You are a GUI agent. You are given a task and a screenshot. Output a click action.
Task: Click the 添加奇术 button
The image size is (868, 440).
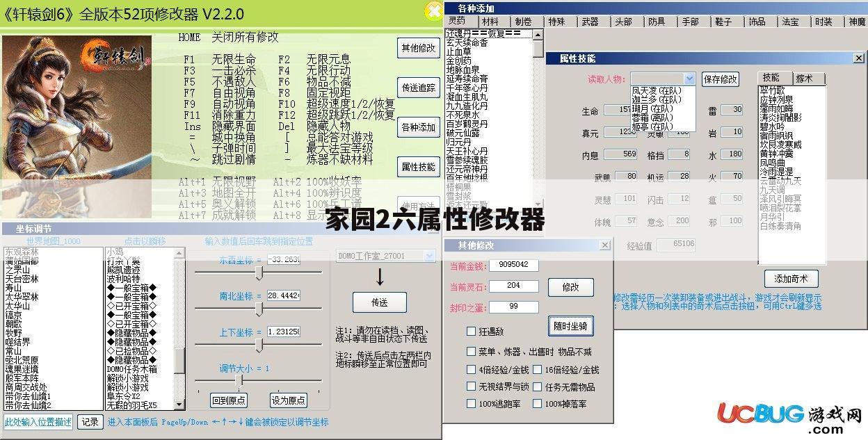791,279
